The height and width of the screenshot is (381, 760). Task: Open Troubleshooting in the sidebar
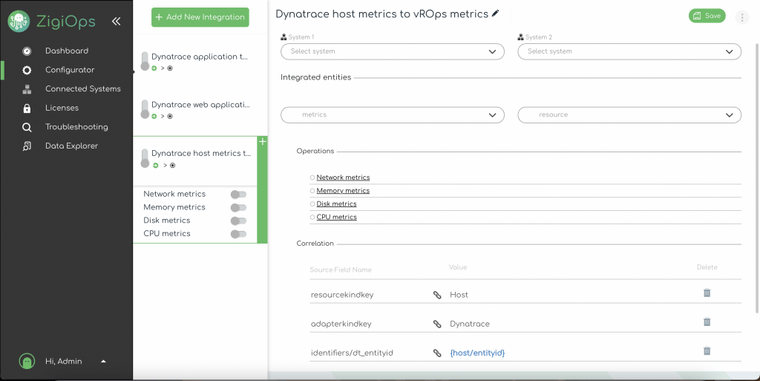pyautogui.click(x=77, y=127)
